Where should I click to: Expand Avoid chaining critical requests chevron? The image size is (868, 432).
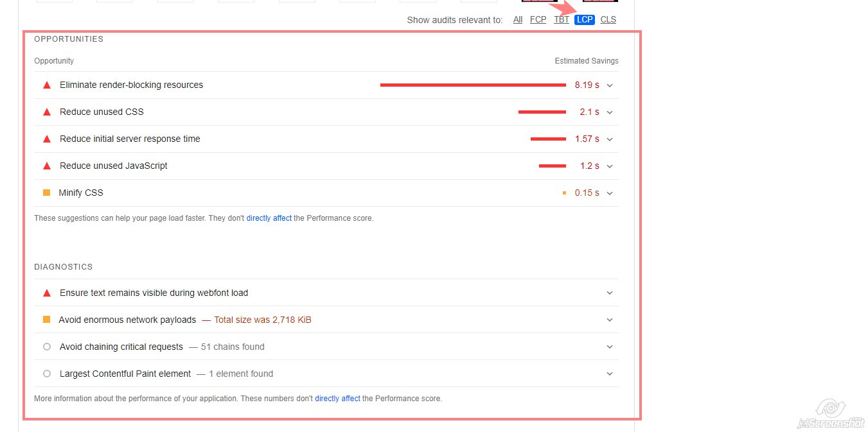click(610, 347)
